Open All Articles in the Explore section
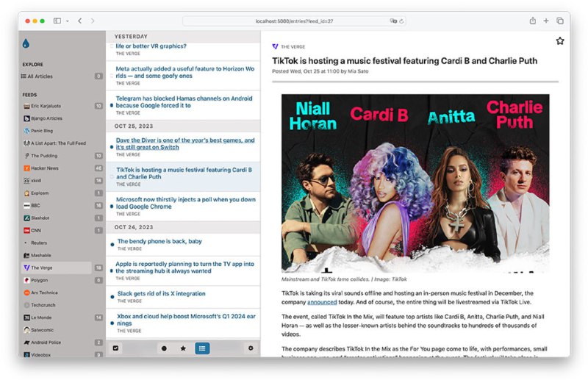 pos(40,76)
